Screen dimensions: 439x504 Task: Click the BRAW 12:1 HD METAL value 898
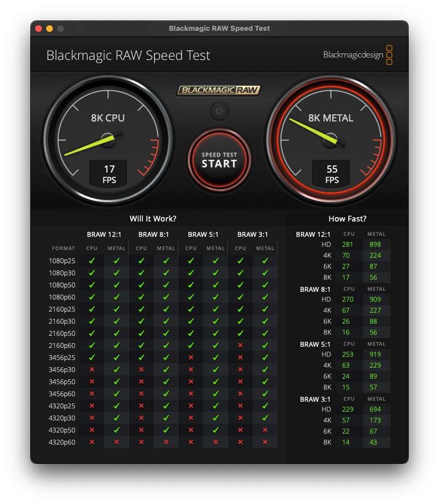(x=375, y=244)
